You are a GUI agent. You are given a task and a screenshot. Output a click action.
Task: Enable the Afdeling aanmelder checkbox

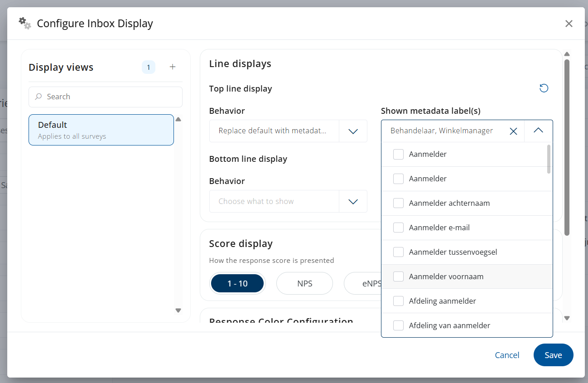click(398, 301)
